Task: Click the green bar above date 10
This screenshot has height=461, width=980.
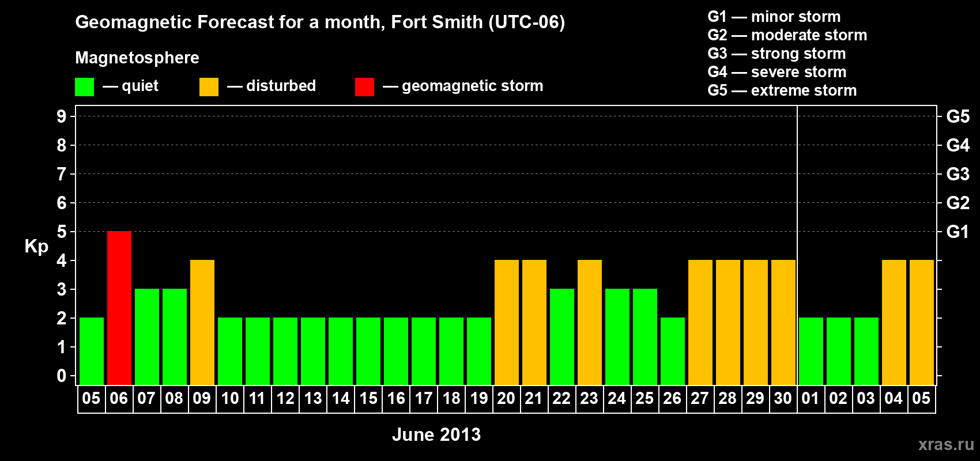Action: point(230,351)
